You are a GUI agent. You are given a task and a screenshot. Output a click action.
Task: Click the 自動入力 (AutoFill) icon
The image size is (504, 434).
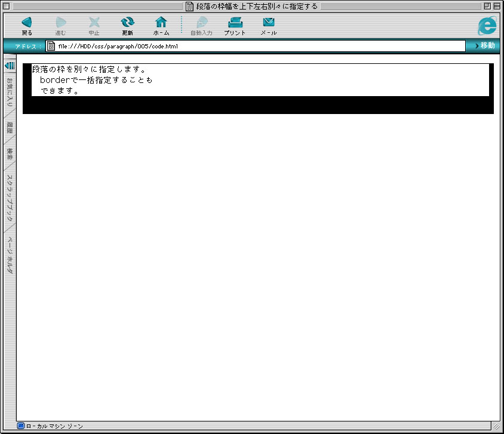point(201,23)
